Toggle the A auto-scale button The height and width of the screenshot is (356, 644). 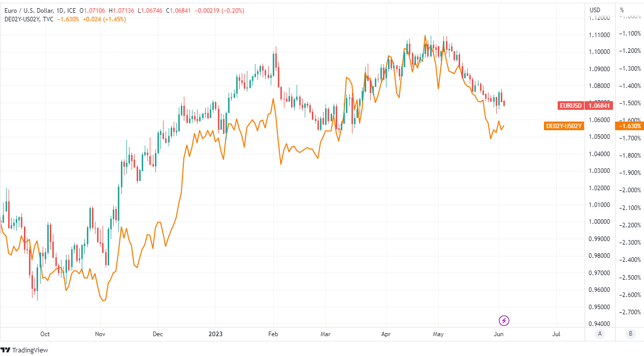tap(600, 334)
